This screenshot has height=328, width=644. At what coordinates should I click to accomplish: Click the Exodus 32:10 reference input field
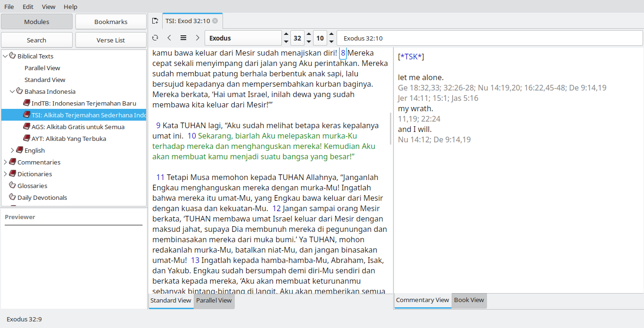[x=489, y=38]
